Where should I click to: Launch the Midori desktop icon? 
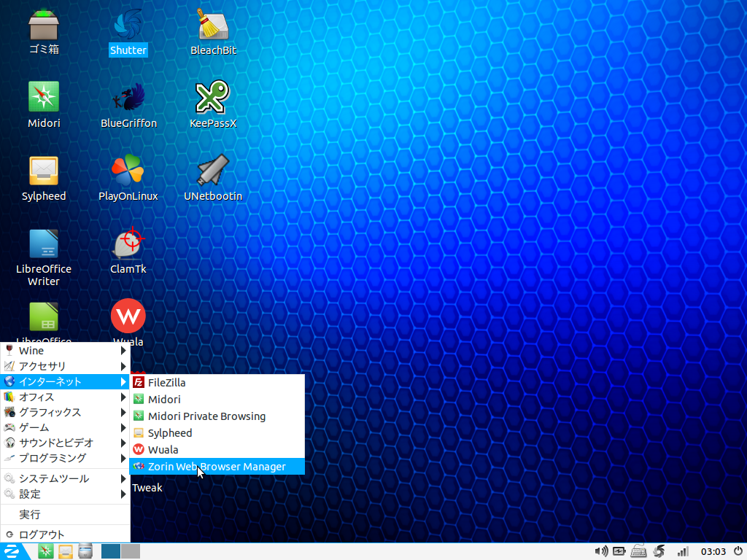pyautogui.click(x=43, y=105)
